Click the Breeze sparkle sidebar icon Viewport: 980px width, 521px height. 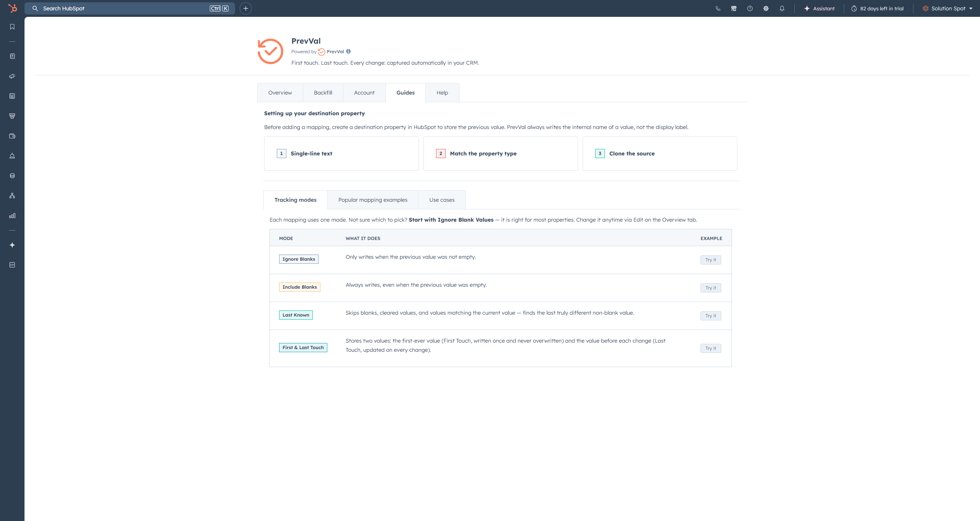12,245
